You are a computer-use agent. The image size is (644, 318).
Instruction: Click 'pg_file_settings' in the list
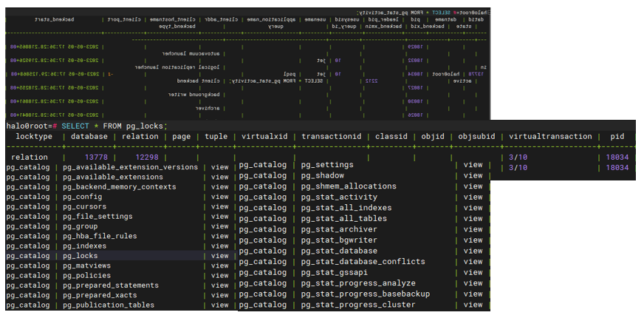click(97, 217)
